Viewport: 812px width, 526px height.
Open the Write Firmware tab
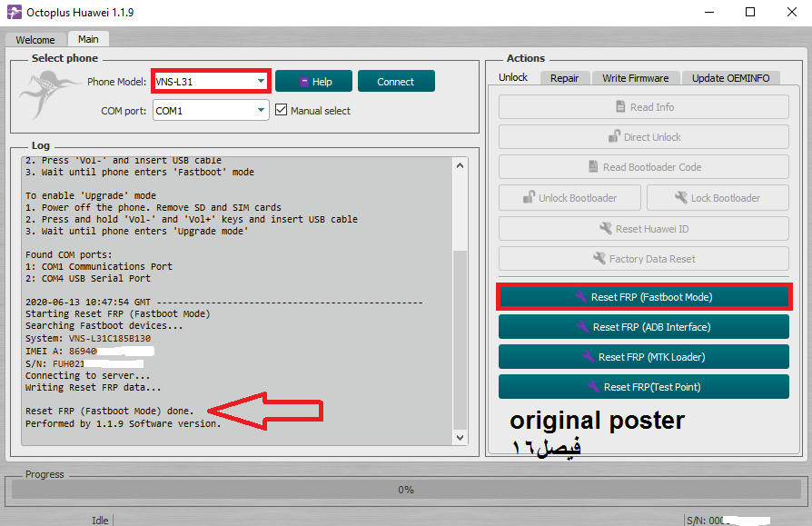tap(636, 78)
